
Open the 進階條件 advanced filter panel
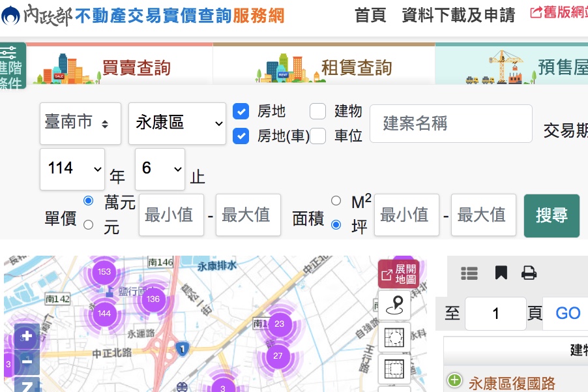tap(12, 67)
